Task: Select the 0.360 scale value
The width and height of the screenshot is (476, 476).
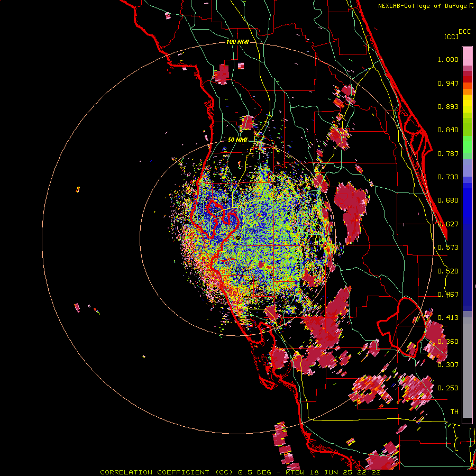Action: pyautogui.click(x=448, y=342)
